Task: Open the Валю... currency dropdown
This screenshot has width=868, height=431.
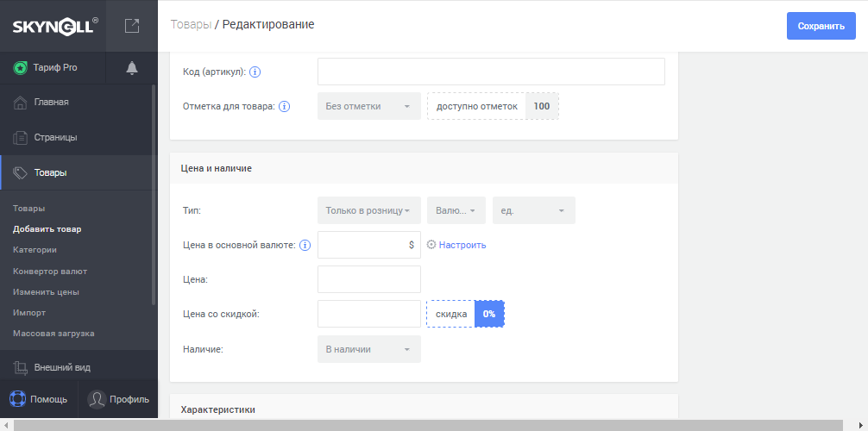Action: coord(456,211)
